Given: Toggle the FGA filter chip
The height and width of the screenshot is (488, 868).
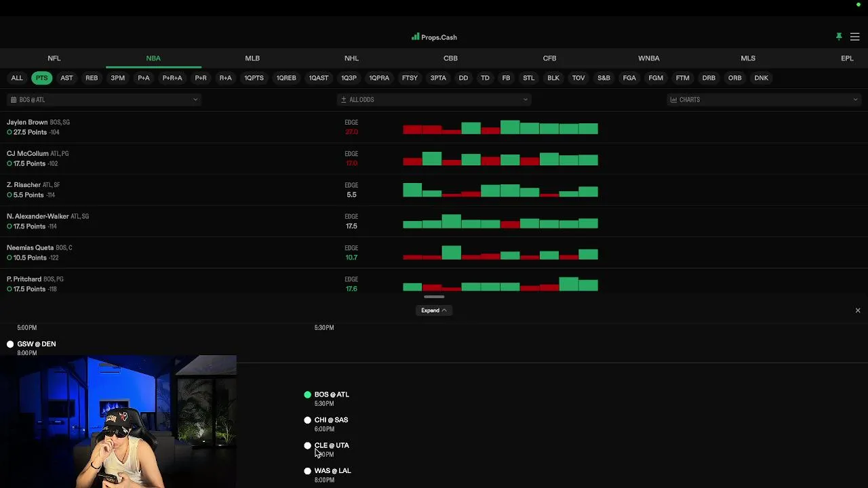Looking at the screenshot, I should pos(629,78).
